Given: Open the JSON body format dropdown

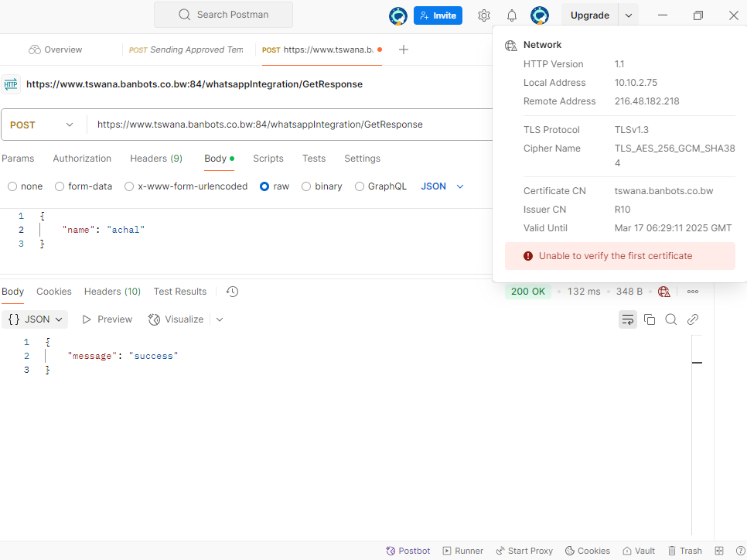Looking at the screenshot, I should click(442, 186).
